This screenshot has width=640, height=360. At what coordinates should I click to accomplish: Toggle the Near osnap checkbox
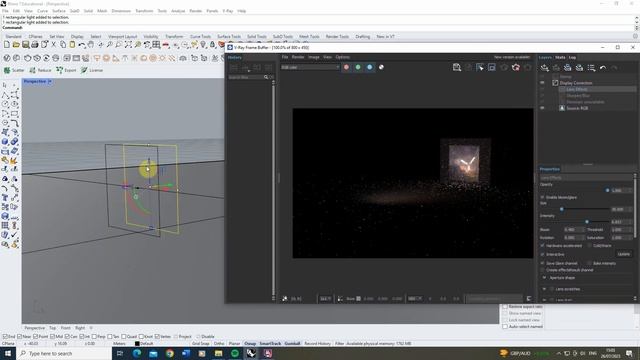point(20,337)
